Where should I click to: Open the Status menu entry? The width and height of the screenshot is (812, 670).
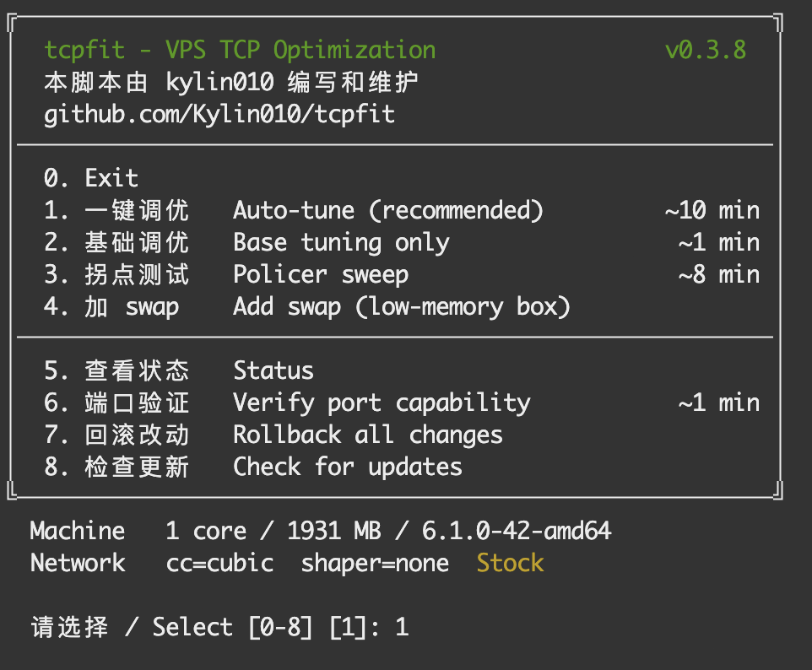[179, 370]
